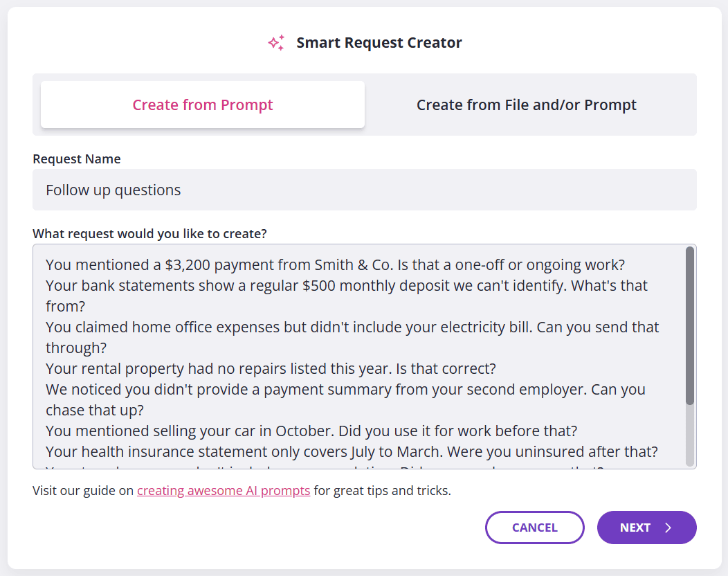The width and height of the screenshot is (728, 576).
Task: Click the request text area scrollbar thumb
Action: click(x=689, y=325)
